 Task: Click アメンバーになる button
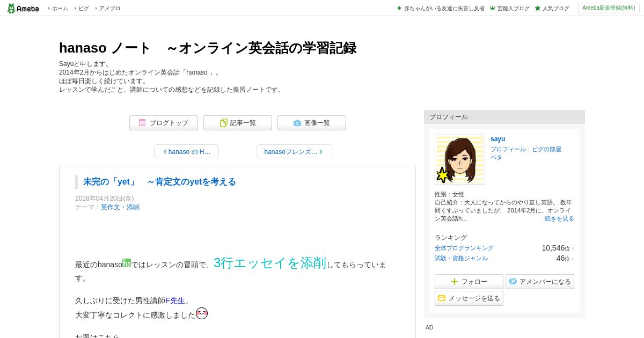(540, 282)
